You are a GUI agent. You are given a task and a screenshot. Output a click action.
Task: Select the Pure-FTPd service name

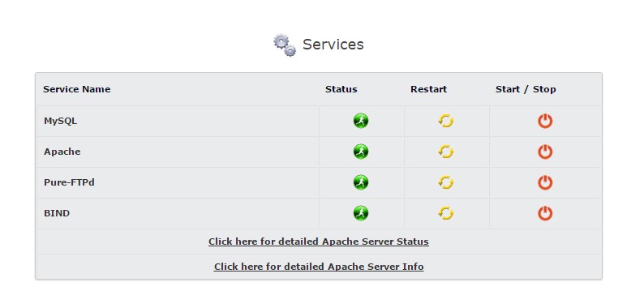coord(69,182)
